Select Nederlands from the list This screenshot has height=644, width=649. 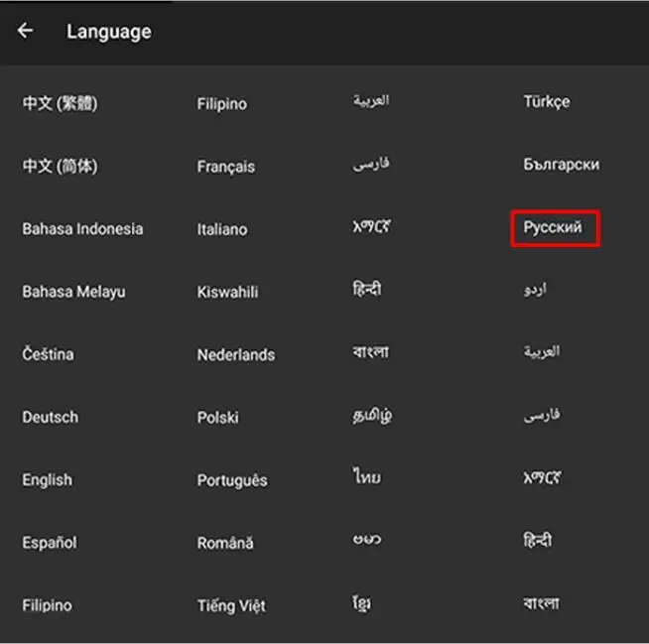[x=236, y=355]
